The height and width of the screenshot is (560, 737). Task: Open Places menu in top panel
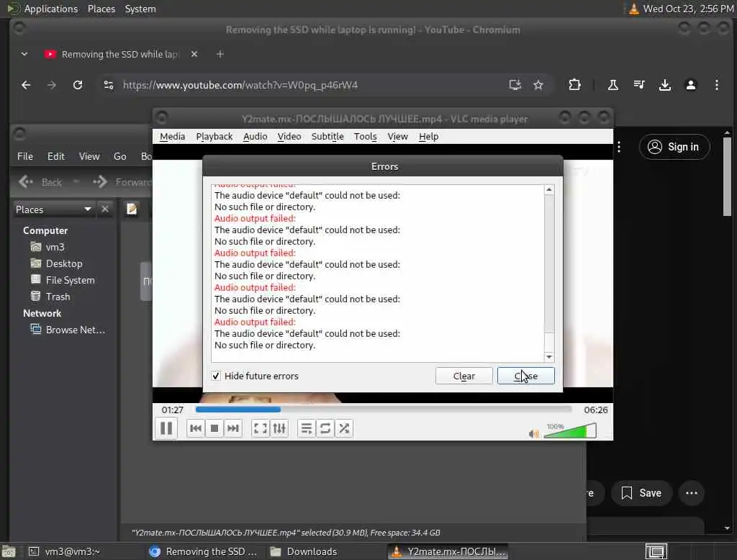click(x=101, y=9)
